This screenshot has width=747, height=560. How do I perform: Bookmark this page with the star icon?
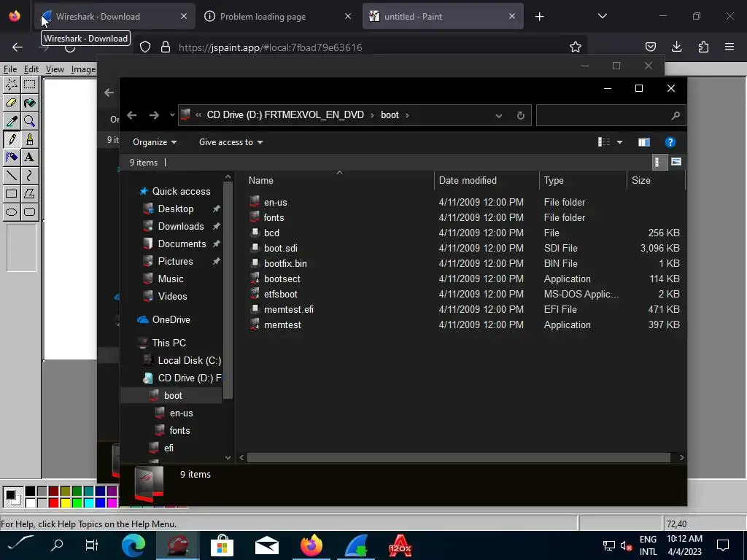click(x=576, y=47)
